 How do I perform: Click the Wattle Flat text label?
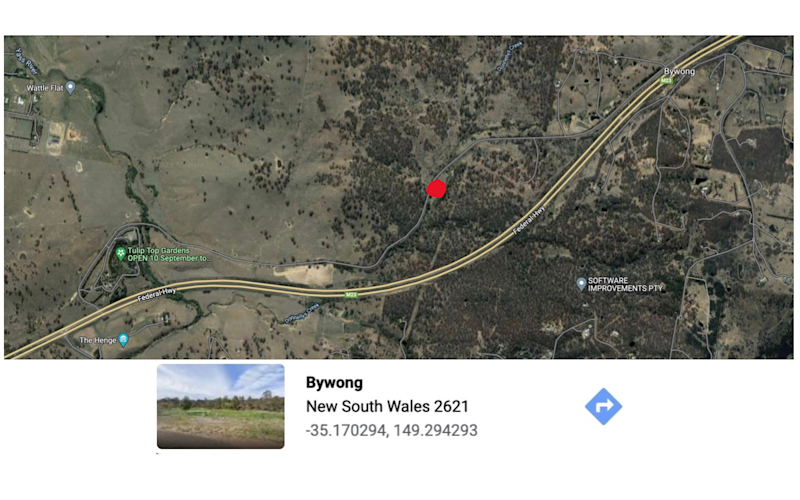point(45,88)
